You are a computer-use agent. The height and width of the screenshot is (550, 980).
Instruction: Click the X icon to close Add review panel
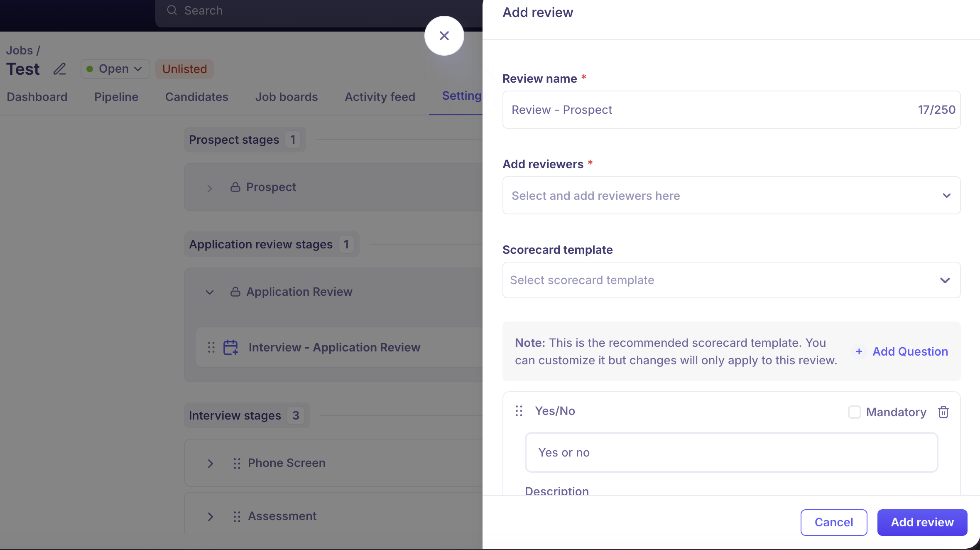click(x=444, y=36)
